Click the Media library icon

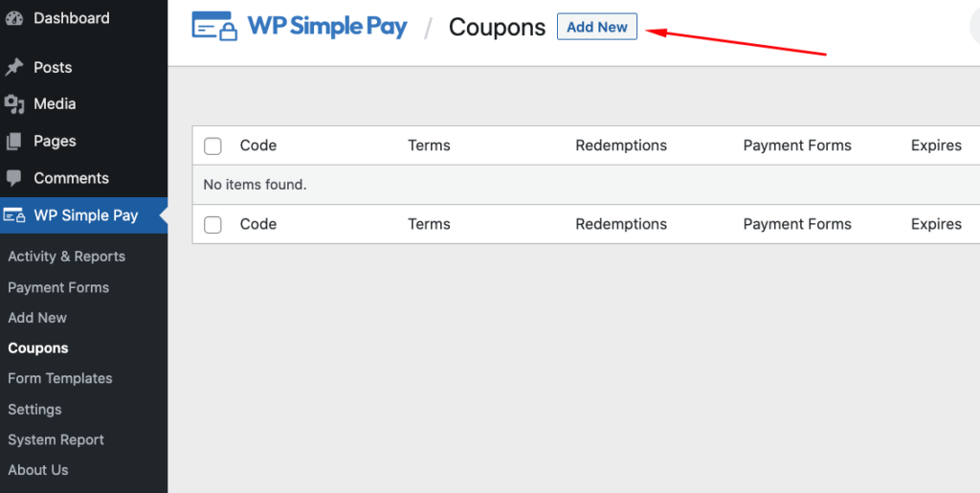tap(14, 104)
